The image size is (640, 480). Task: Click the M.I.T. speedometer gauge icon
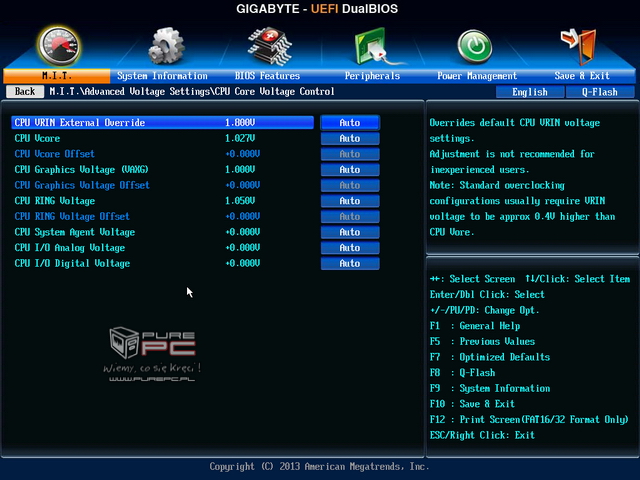point(59,46)
